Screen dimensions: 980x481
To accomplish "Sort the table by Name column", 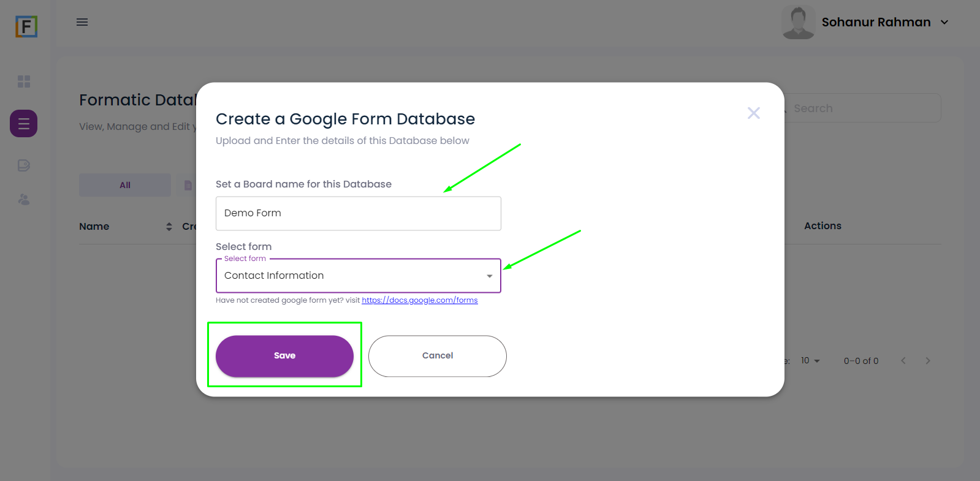I will click(169, 227).
